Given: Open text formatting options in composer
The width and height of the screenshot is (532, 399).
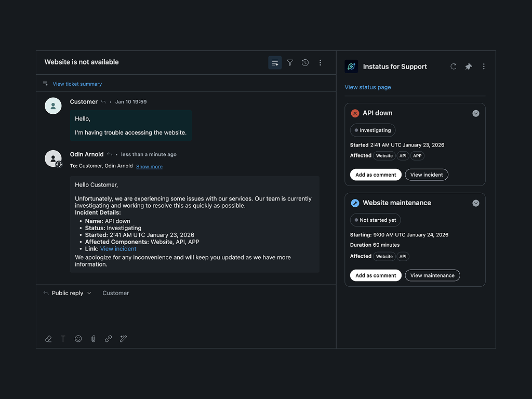Looking at the screenshot, I should pyautogui.click(x=63, y=339).
